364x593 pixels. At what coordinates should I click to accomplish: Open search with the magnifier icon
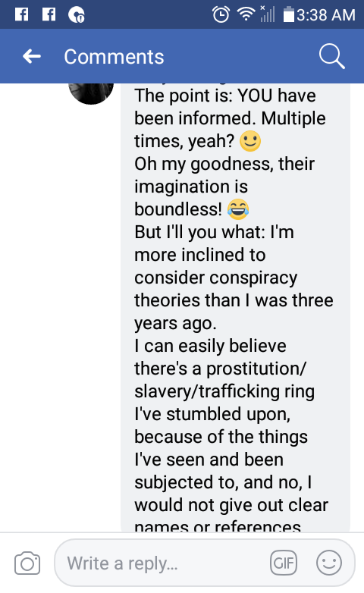[x=332, y=56]
